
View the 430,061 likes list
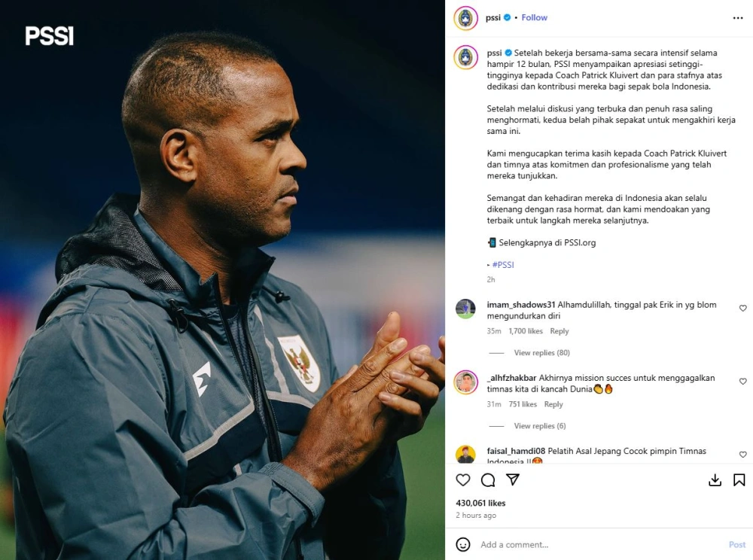(480, 503)
